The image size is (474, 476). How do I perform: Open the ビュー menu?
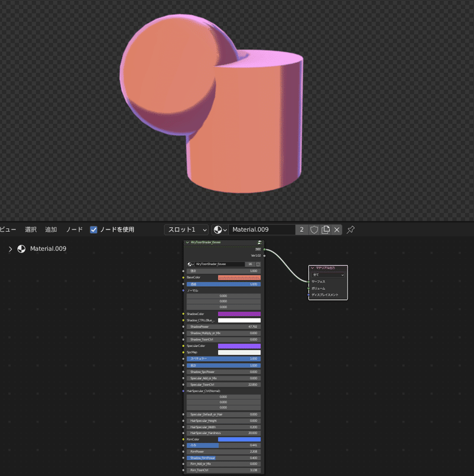coord(8,230)
